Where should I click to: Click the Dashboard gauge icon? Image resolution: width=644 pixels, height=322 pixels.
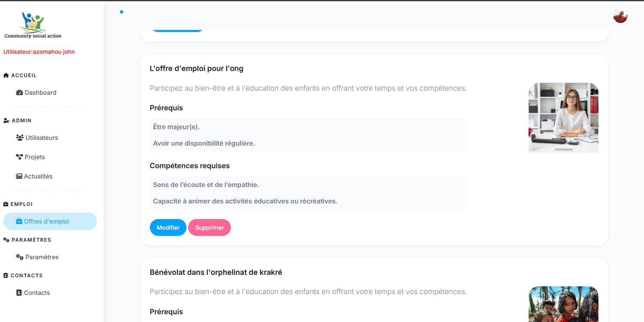point(19,93)
